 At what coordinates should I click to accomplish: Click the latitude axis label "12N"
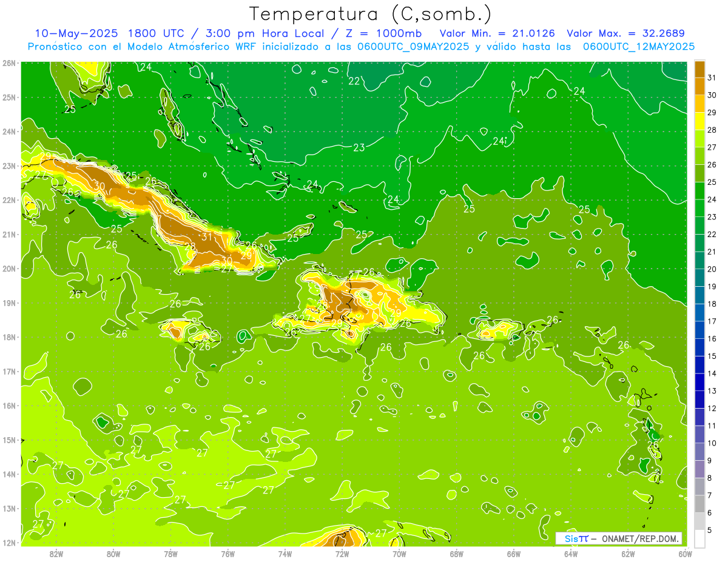[9, 543]
